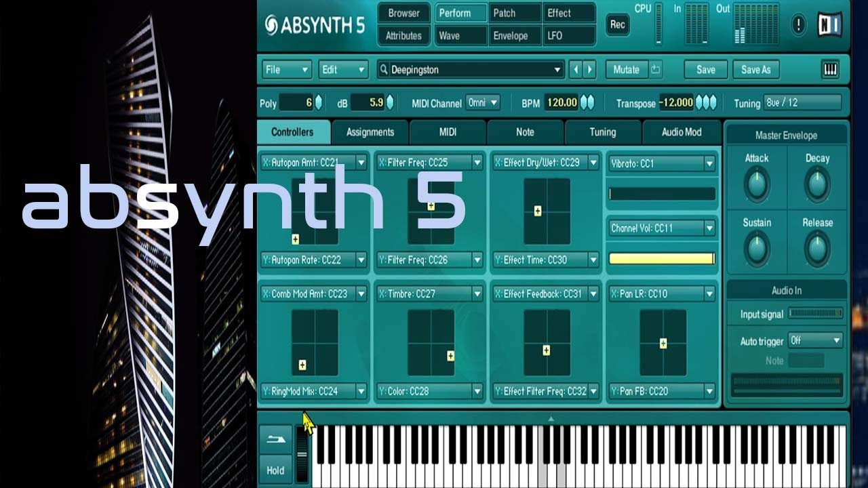Open the Tuning tab
Image resolution: width=868 pixels, height=488 pixels.
pos(603,132)
